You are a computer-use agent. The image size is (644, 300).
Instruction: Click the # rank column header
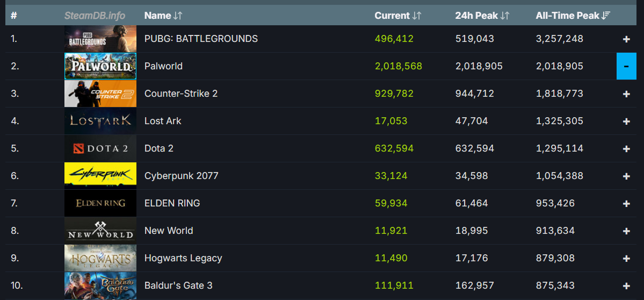click(14, 16)
